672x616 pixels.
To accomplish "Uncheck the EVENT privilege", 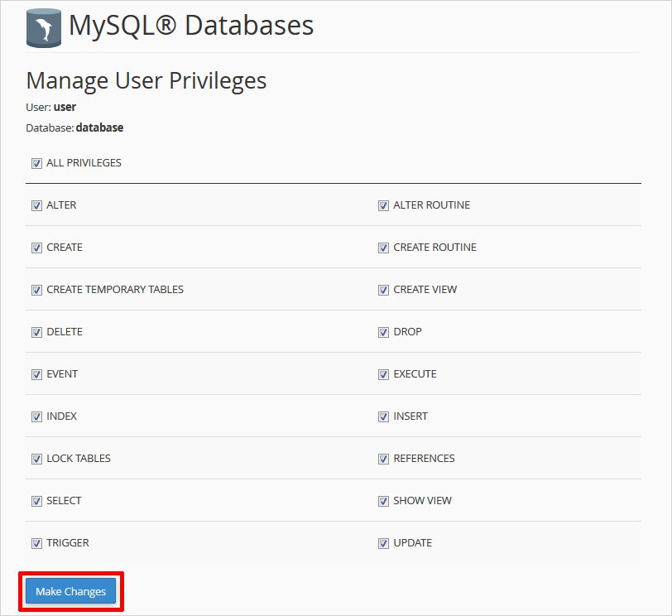I will [36, 374].
